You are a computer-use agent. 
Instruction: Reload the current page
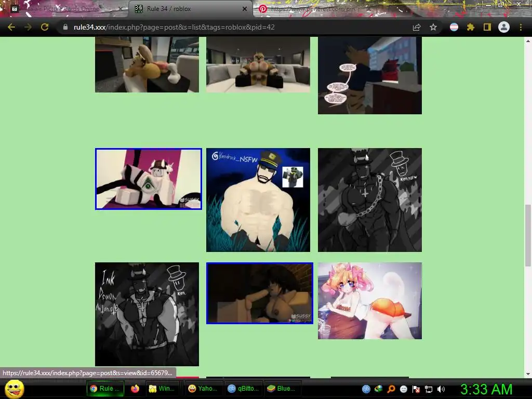45,27
